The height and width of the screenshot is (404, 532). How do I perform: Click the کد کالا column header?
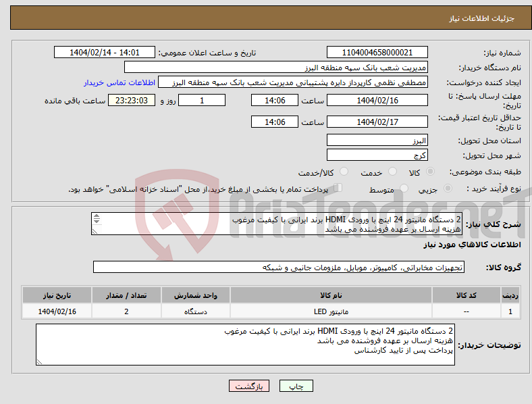(x=467, y=295)
